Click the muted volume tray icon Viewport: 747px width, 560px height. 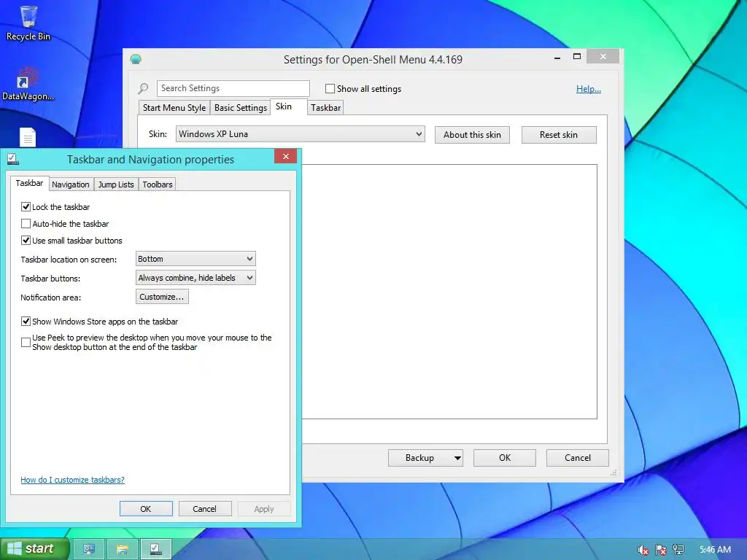point(643,550)
